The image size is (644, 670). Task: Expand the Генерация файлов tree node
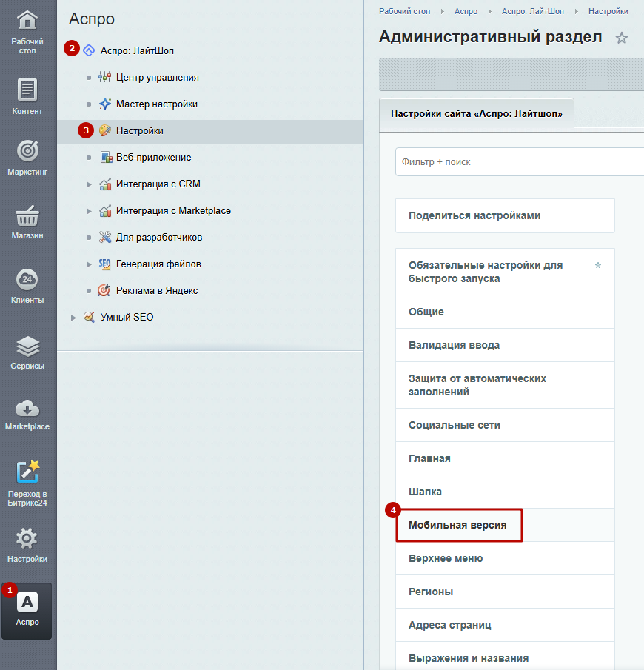(89, 264)
